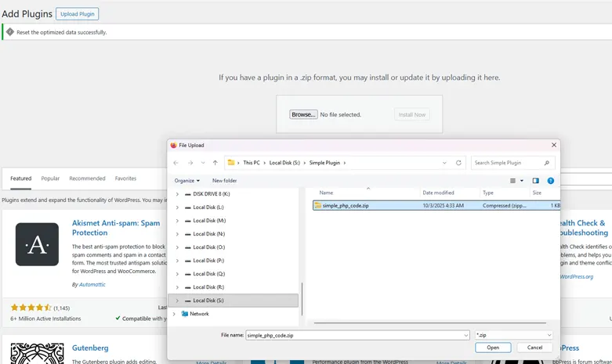
Task: Select simple_php_code.zip file
Action: (x=346, y=206)
